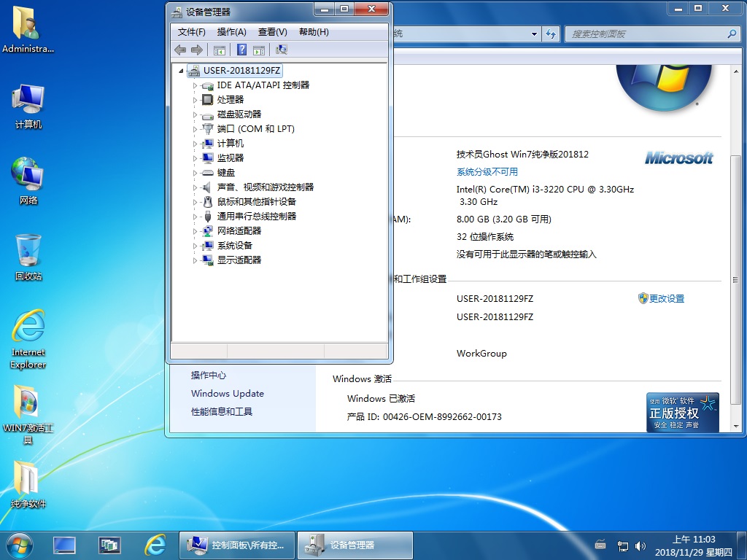Image resolution: width=747 pixels, height=560 pixels.
Task: Expand the 处理器 device category
Action: tap(195, 100)
